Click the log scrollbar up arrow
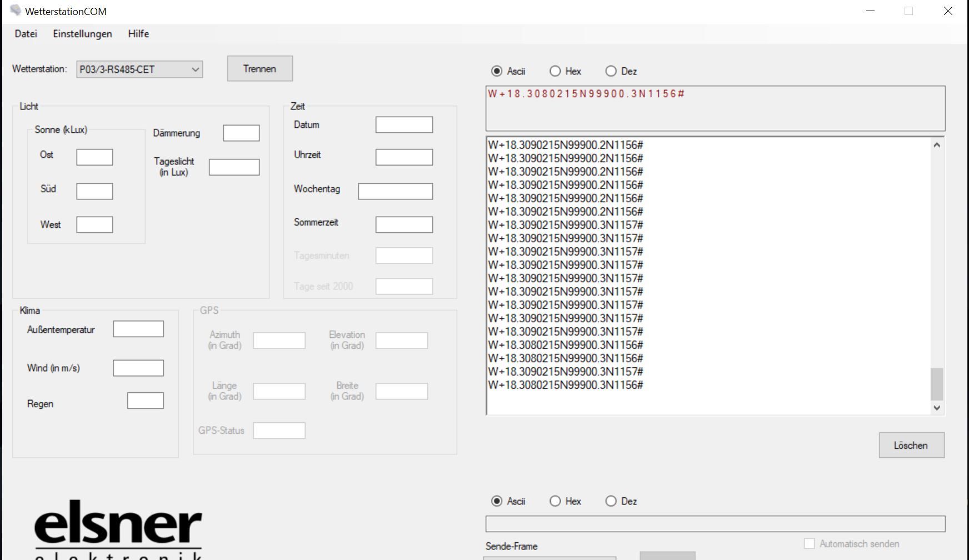Viewport: 969px width, 560px height. 937,145
